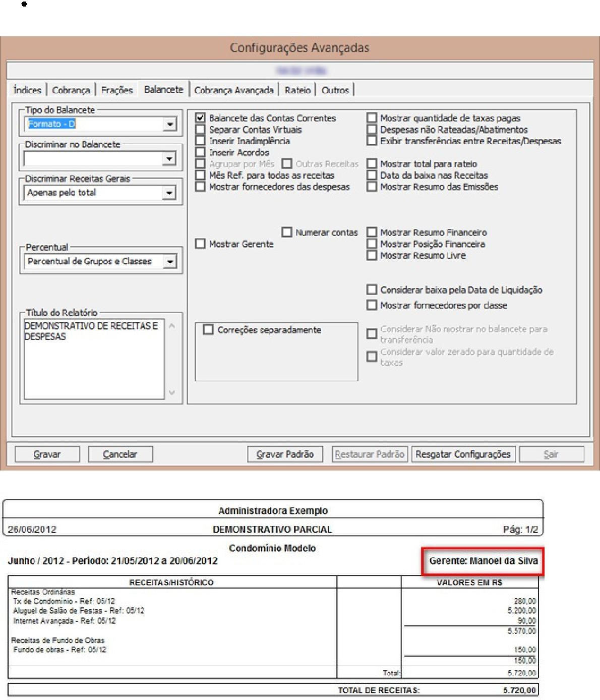Click the 'Administradora Exemplo' report title
The image size is (600, 700).
pos(273,511)
